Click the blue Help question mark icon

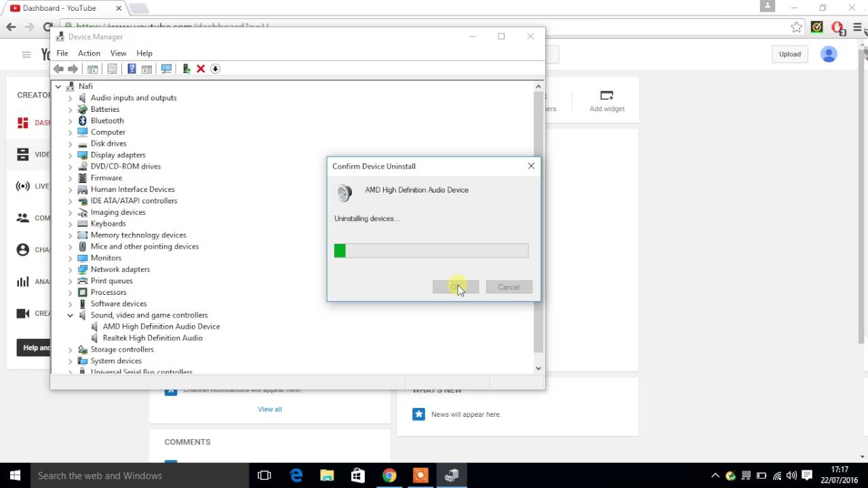tap(132, 68)
